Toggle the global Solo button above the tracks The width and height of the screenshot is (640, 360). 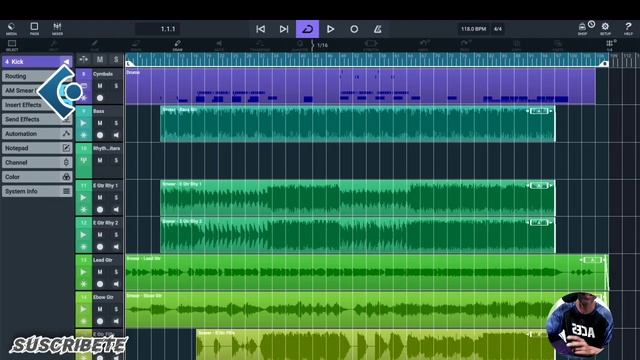click(116, 60)
